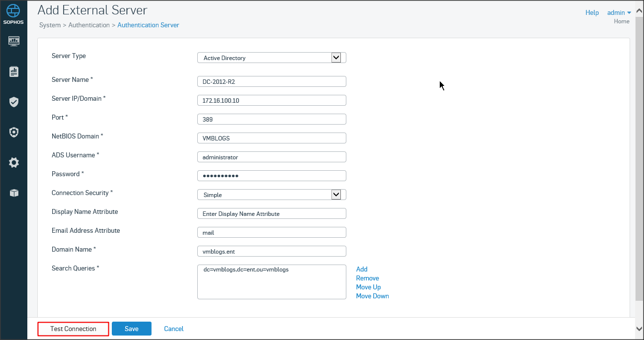The image size is (644, 340).
Task: Click the Save button
Action: [132, 329]
